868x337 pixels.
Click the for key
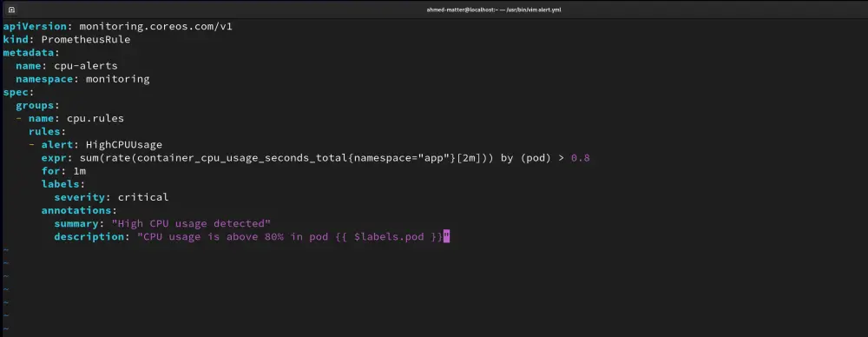[x=51, y=171]
